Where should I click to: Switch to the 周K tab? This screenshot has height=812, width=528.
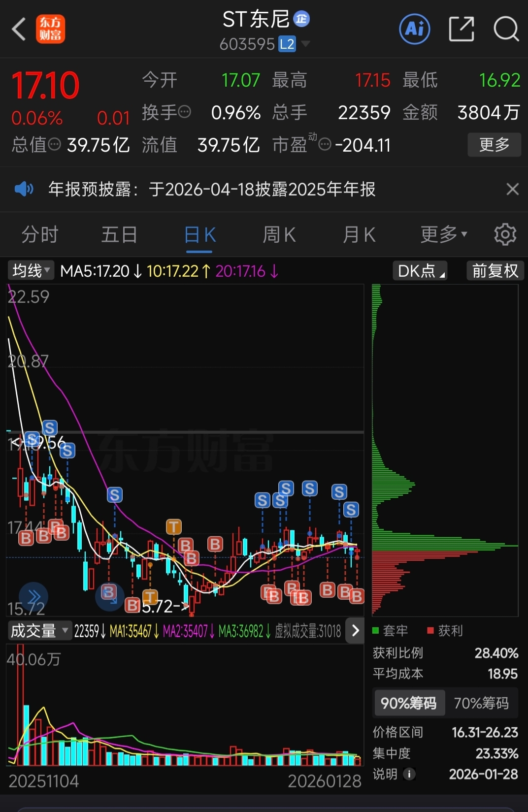click(x=279, y=234)
